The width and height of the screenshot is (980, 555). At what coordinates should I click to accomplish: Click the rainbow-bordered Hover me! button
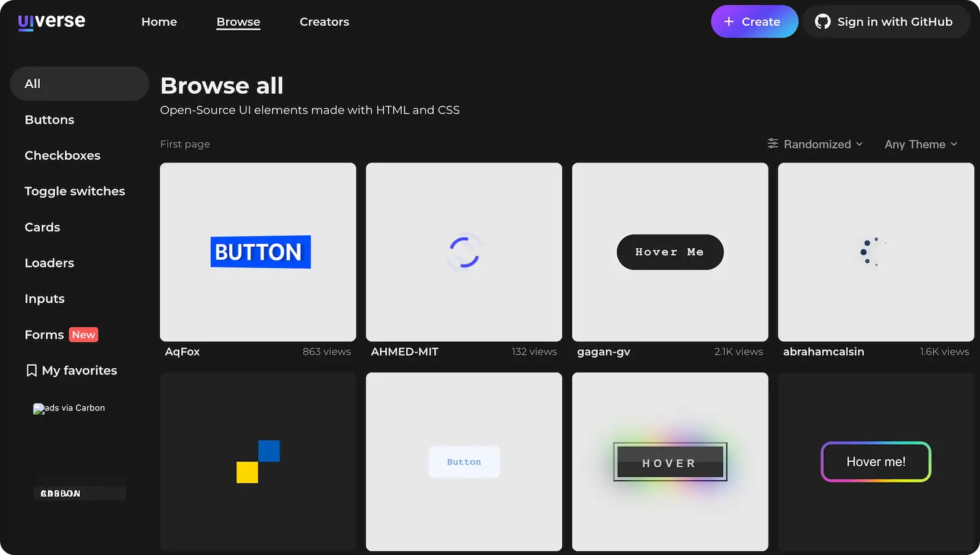pyautogui.click(x=876, y=462)
